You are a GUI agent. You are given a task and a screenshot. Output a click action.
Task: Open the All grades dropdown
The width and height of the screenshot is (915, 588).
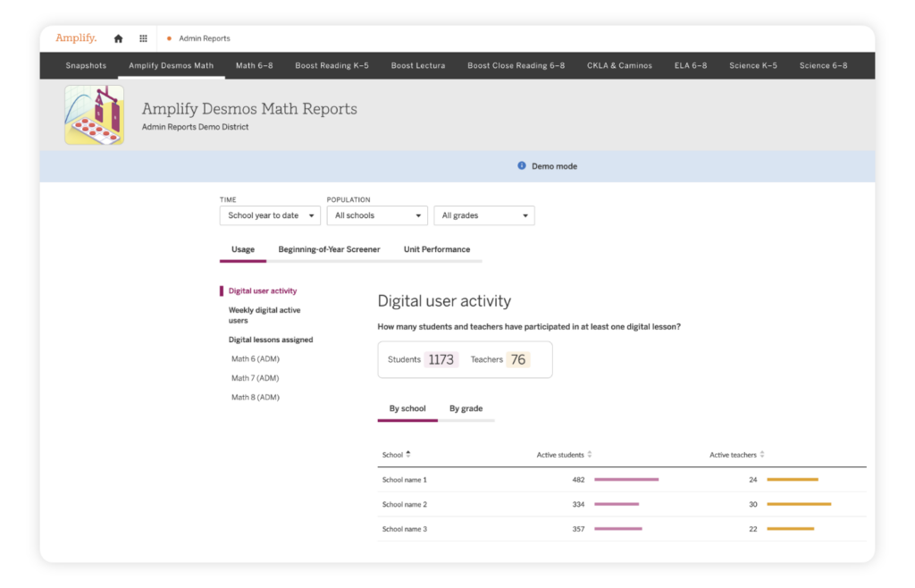pyautogui.click(x=483, y=215)
